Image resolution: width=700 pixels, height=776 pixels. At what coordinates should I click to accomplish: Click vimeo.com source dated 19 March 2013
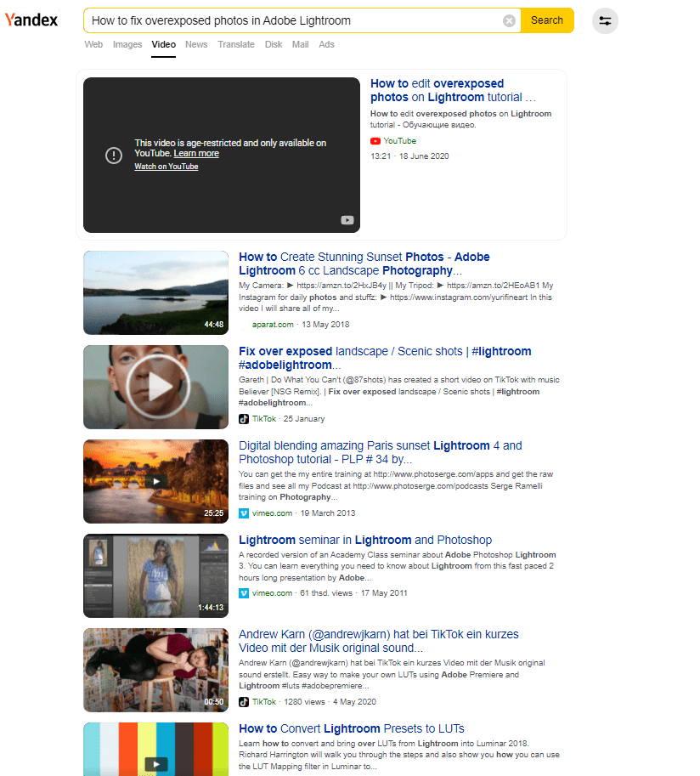click(x=272, y=513)
